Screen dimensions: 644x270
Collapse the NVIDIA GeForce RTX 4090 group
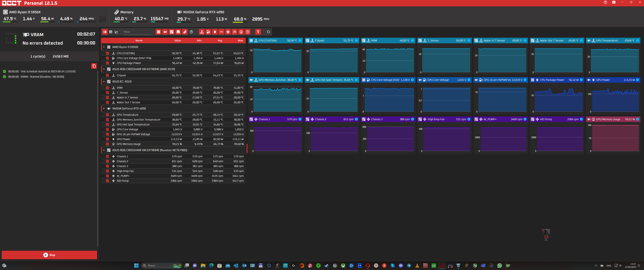(x=104, y=108)
